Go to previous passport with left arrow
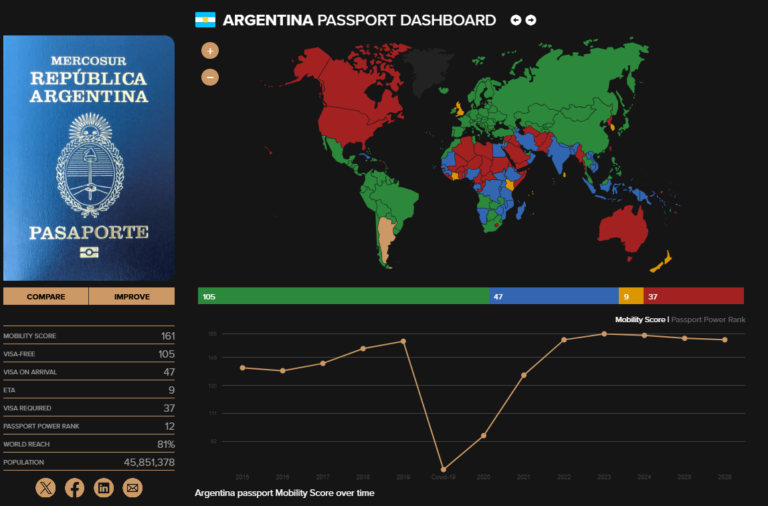This screenshot has width=768, height=506. click(x=515, y=20)
